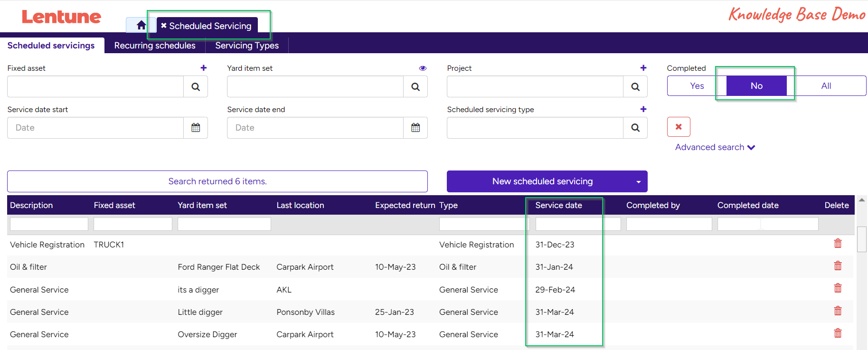Select the 25-Jan-23 expected return cell
This screenshot has width=868, height=350.
[394, 312]
